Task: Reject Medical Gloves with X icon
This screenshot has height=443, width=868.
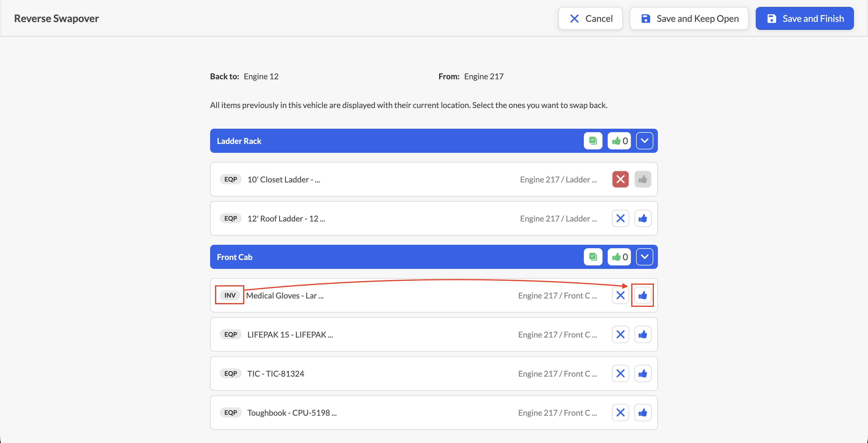Action: [621, 295]
